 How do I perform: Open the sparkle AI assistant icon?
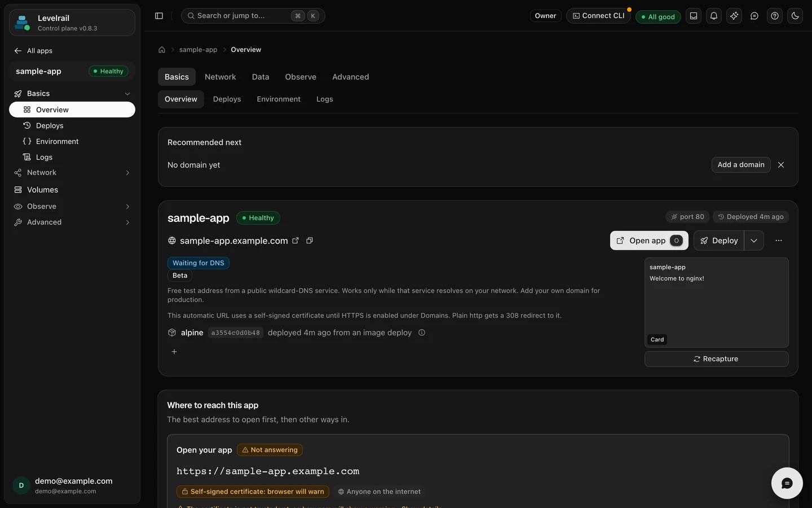click(x=734, y=16)
